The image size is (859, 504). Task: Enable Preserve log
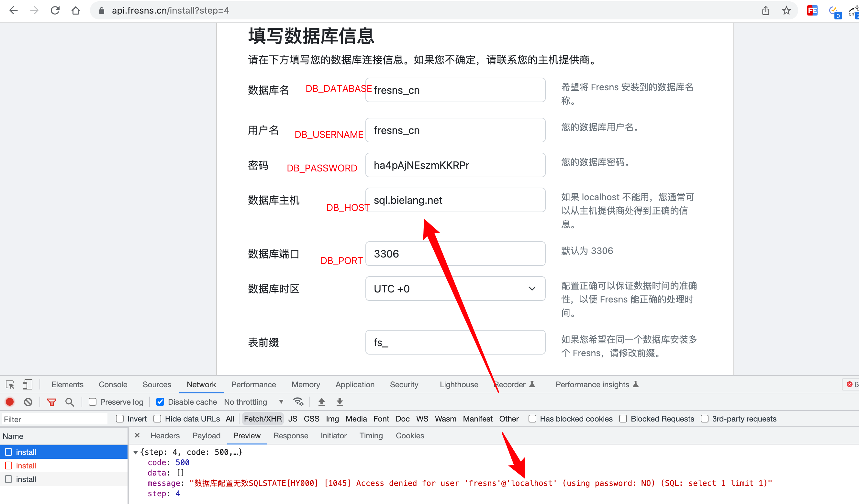(x=92, y=402)
